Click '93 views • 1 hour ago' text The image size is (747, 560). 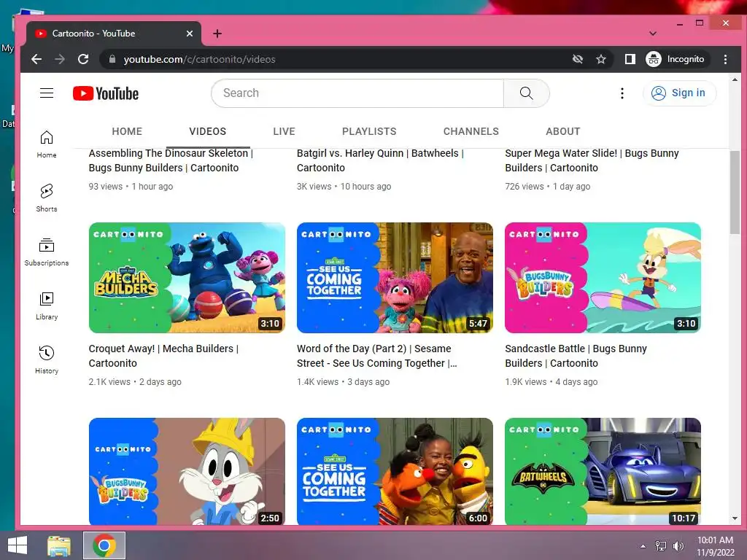click(x=131, y=187)
